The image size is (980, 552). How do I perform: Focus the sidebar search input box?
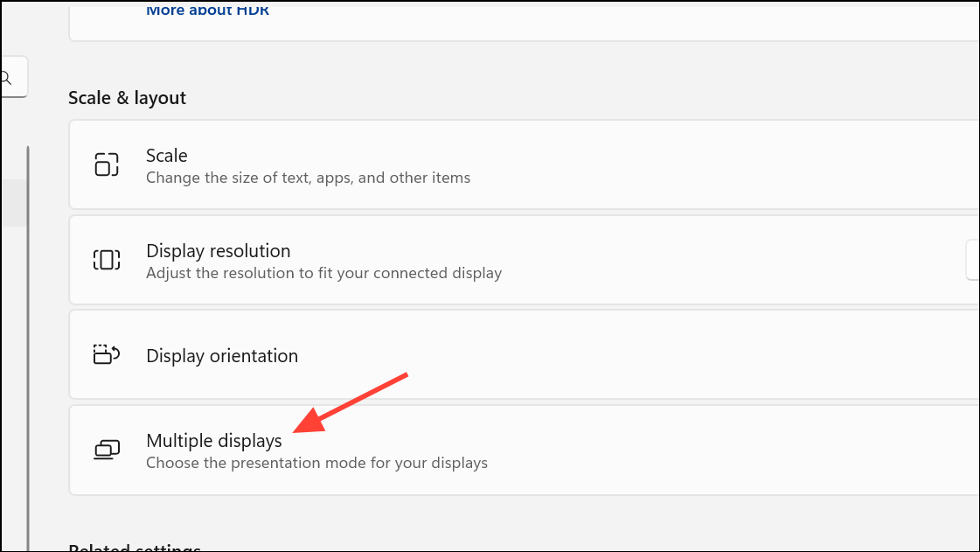(x=14, y=78)
